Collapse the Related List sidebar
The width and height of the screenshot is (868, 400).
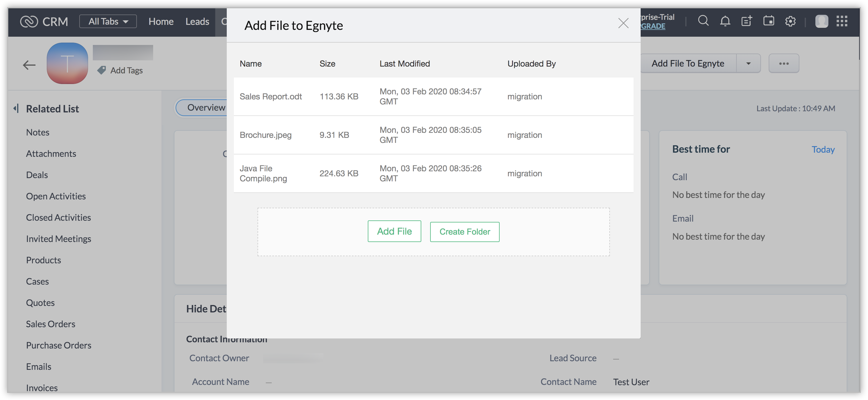tap(16, 109)
